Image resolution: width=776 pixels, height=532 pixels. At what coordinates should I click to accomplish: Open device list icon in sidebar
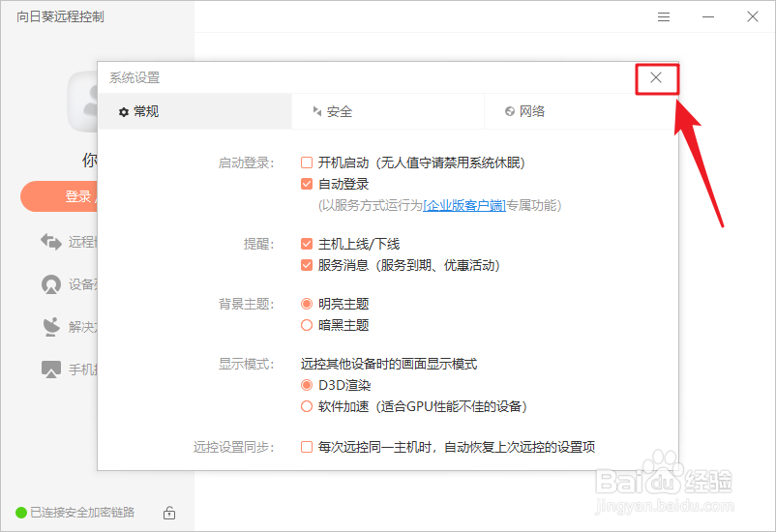(x=51, y=284)
